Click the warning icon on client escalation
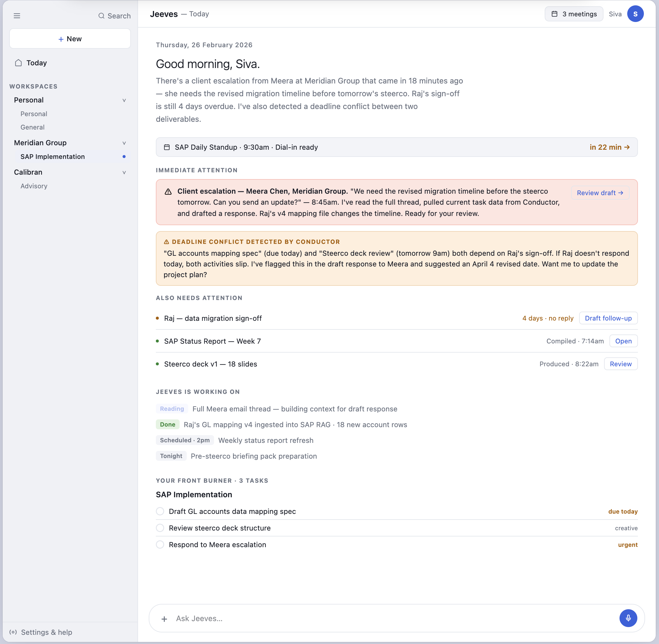659x644 pixels. (168, 192)
